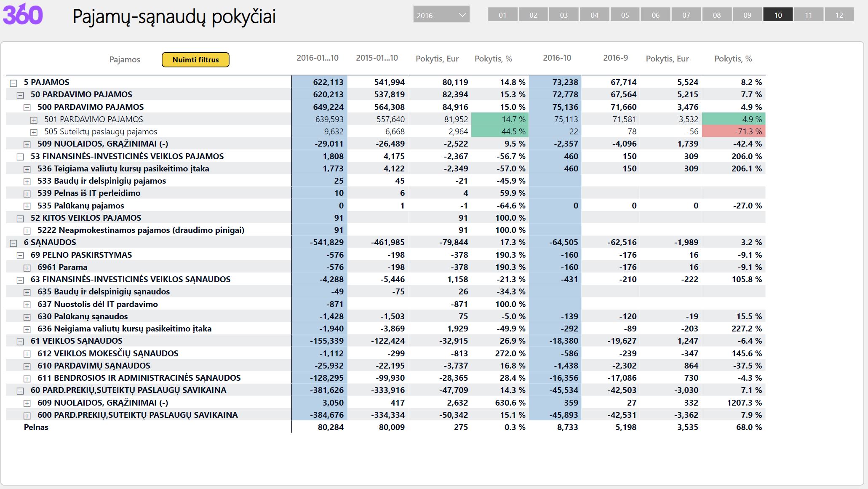Click the red -71.3 % cell

click(x=734, y=131)
